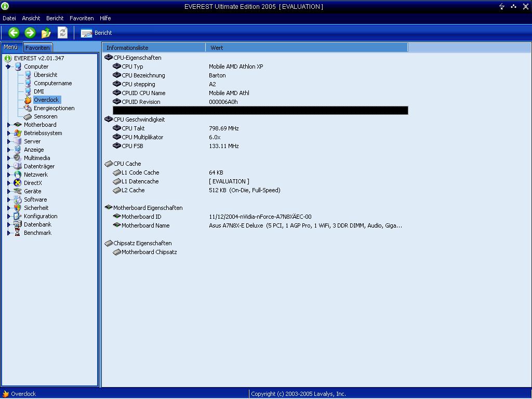Select the CPU Multiplikator row

[260, 137]
